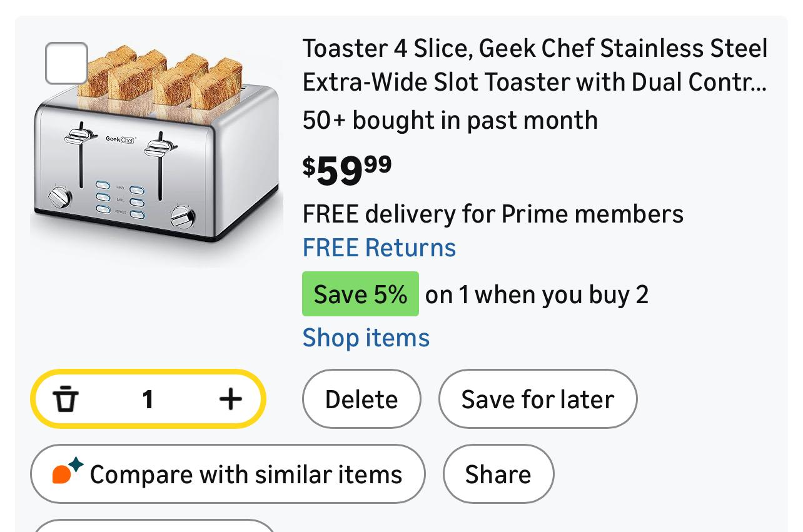Image resolution: width=803 pixels, height=532 pixels.
Task: Open the Toaster 4 Slice product title
Action: click(535, 65)
